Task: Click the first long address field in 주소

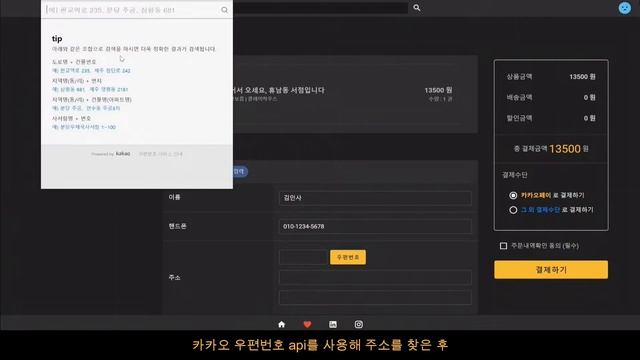Action: click(375, 277)
